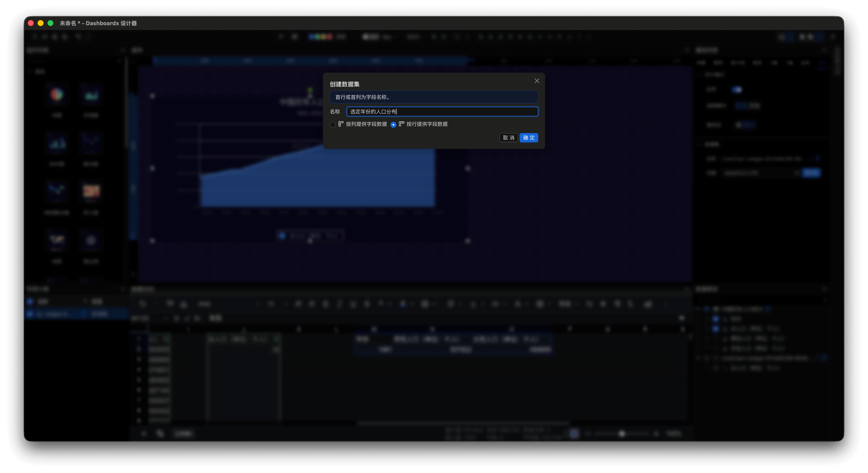868x473 pixels.
Task: Click the row-layout icon beside 按行提供字段数据
Action: (x=401, y=124)
